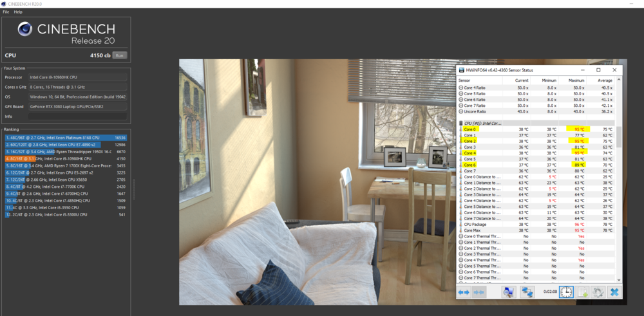Open HWiNFO sensor settings gear icon

coord(598,292)
